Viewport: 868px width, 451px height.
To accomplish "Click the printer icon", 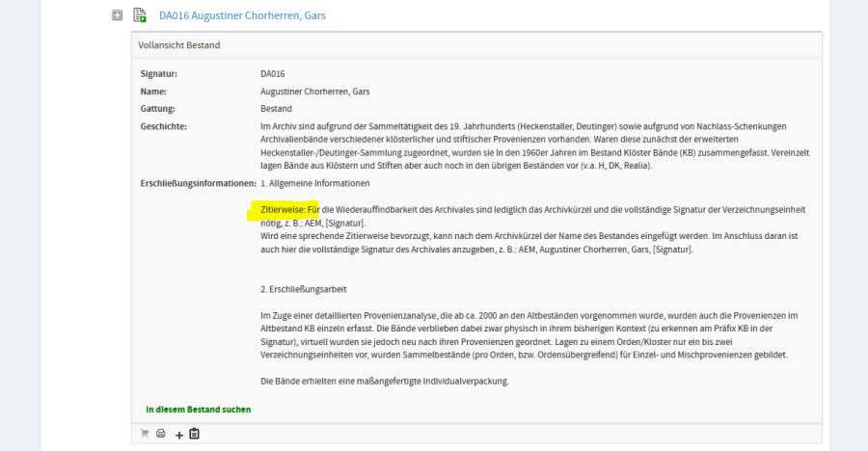I will click(x=160, y=434).
